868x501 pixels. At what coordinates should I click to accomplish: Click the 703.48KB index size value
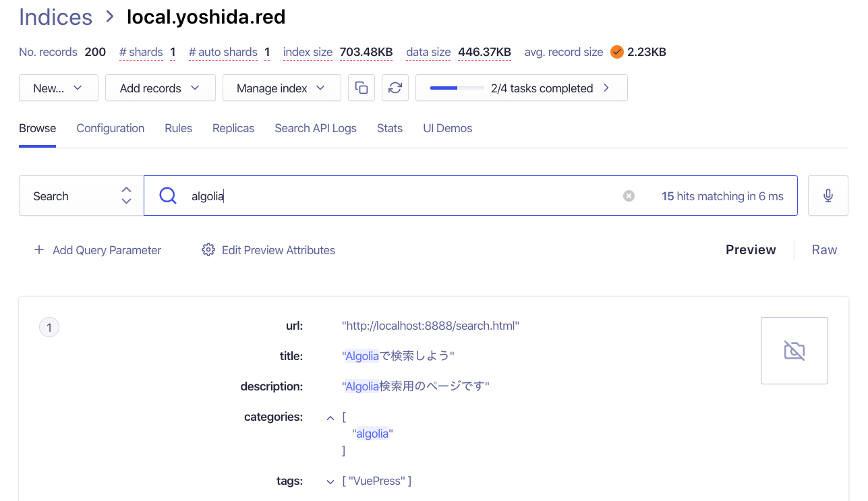click(x=366, y=52)
